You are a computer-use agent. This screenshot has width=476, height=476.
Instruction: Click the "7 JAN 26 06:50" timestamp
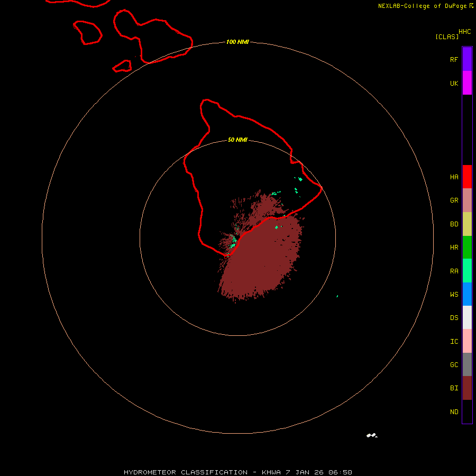(319, 472)
